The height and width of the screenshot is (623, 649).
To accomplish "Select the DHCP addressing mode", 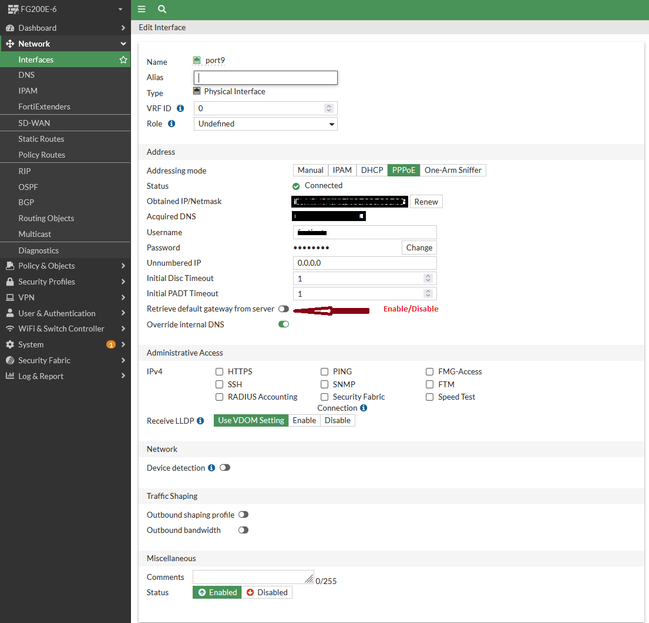I will coord(372,170).
